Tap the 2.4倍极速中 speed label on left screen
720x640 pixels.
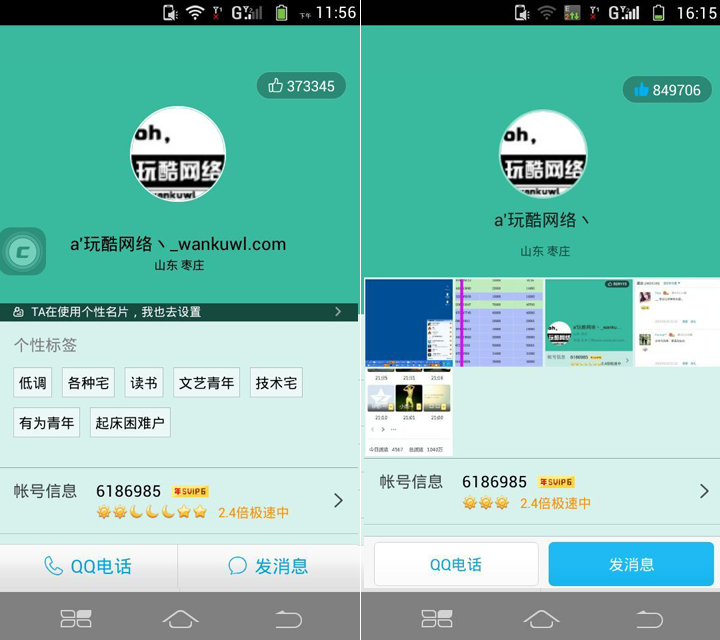tap(254, 512)
